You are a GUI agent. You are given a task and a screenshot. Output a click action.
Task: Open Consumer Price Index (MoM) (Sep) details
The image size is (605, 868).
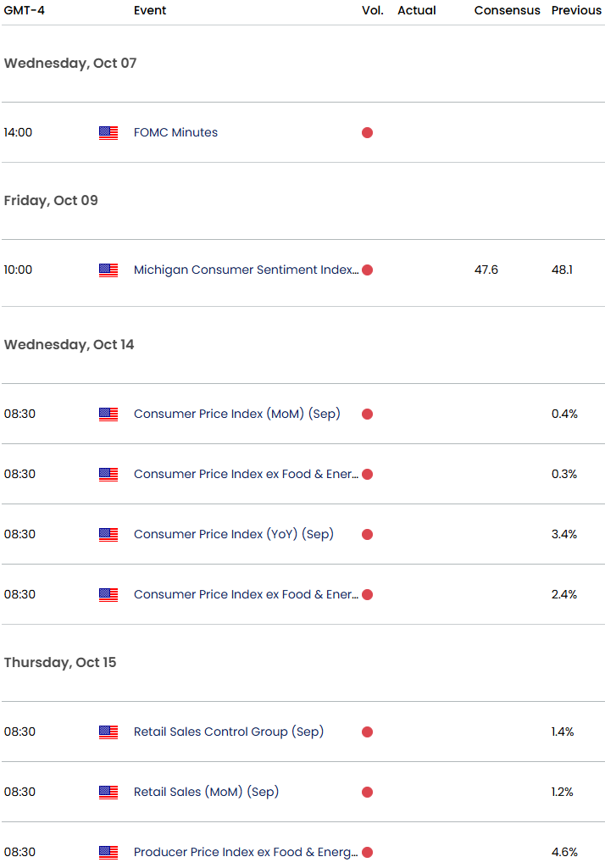237,414
